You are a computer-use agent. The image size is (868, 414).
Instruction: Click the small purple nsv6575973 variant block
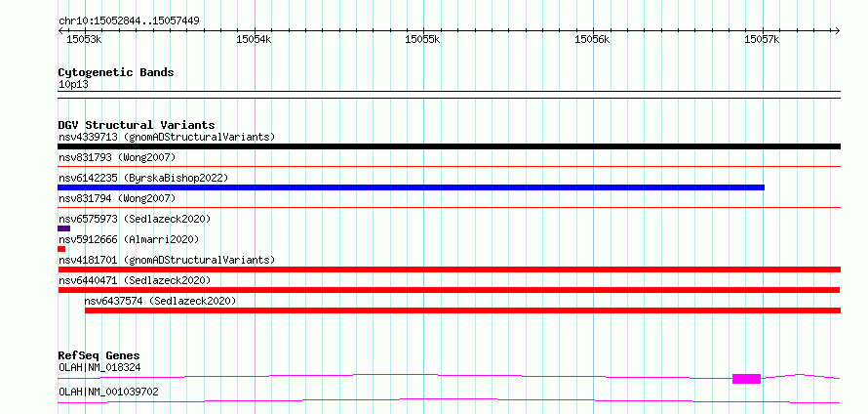pyautogui.click(x=63, y=228)
